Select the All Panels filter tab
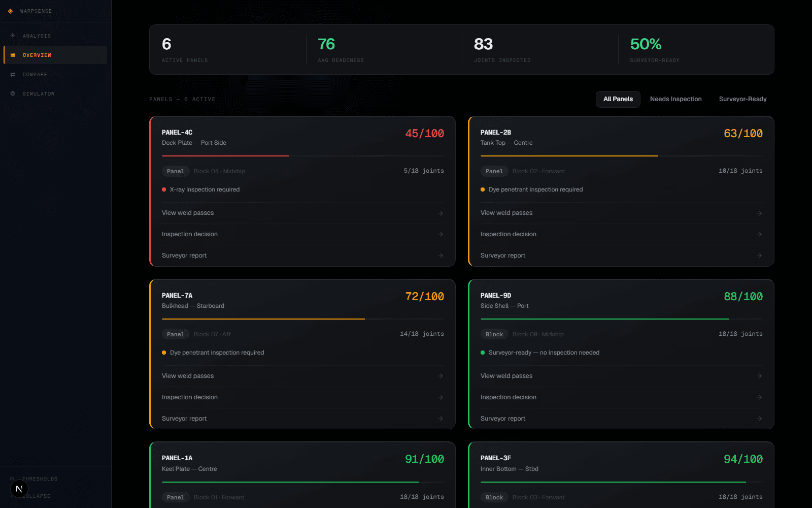Image resolution: width=812 pixels, height=508 pixels. (618, 99)
